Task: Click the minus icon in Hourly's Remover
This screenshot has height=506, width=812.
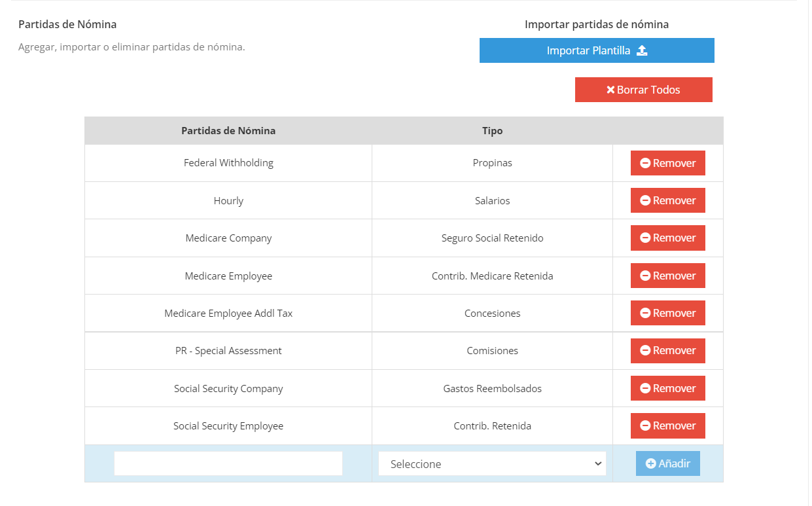Action: click(x=645, y=200)
